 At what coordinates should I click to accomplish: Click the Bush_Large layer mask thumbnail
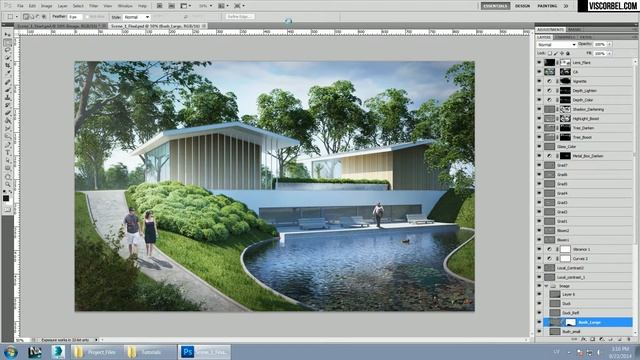point(571,322)
